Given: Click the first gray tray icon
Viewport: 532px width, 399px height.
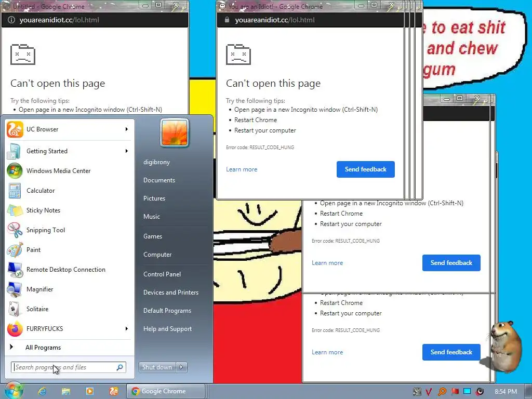Looking at the screenshot, I should point(417,392).
